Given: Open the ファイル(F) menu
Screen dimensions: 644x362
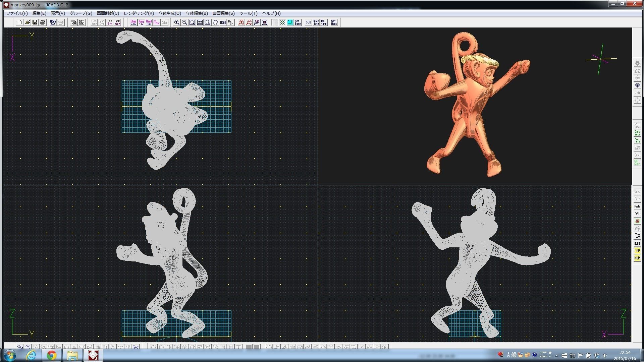Looking at the screenshot, I should 17,13.
